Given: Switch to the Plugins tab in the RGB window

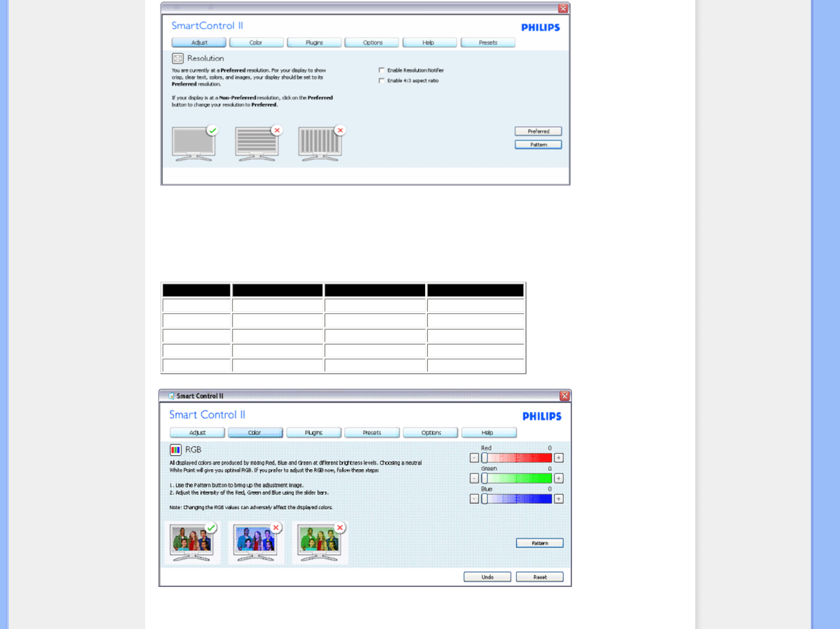Looking at the screenshot, I should [314, 432].
